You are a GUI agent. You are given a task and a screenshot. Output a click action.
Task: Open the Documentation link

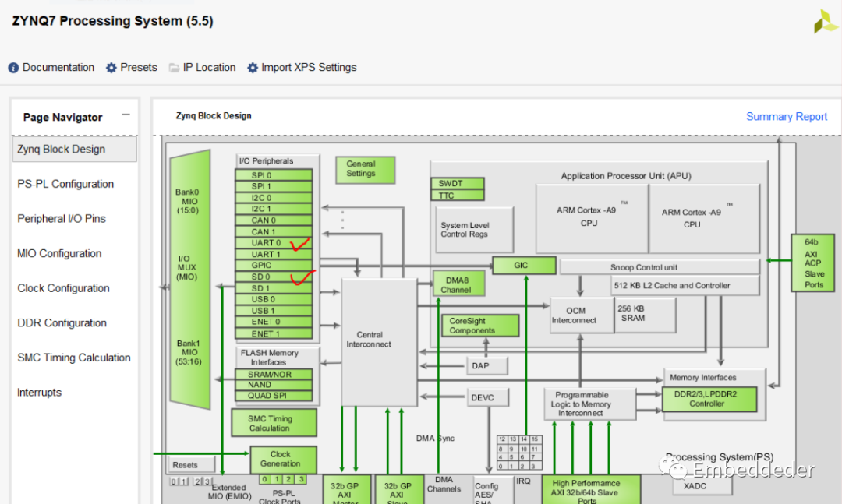click(58, 68)
